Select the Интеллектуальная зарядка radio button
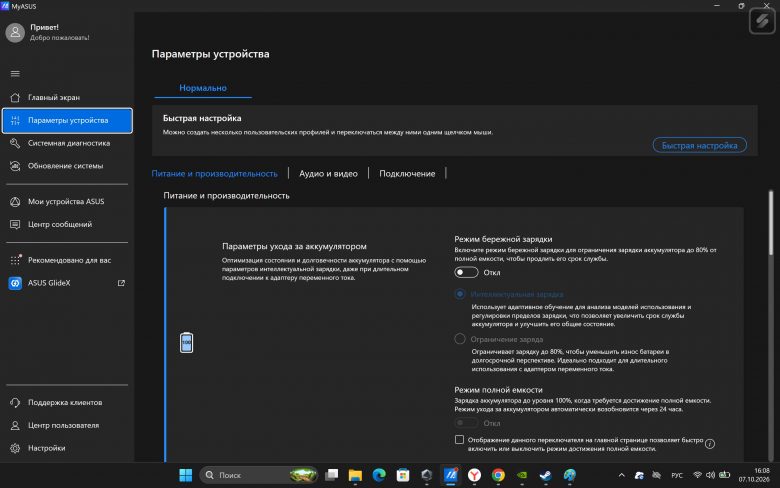This screenshot has width=780, height=488. [x=460, y=294]
